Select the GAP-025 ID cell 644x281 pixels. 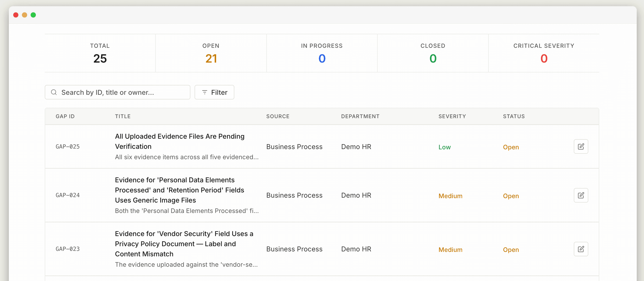[x=68, y=147]
